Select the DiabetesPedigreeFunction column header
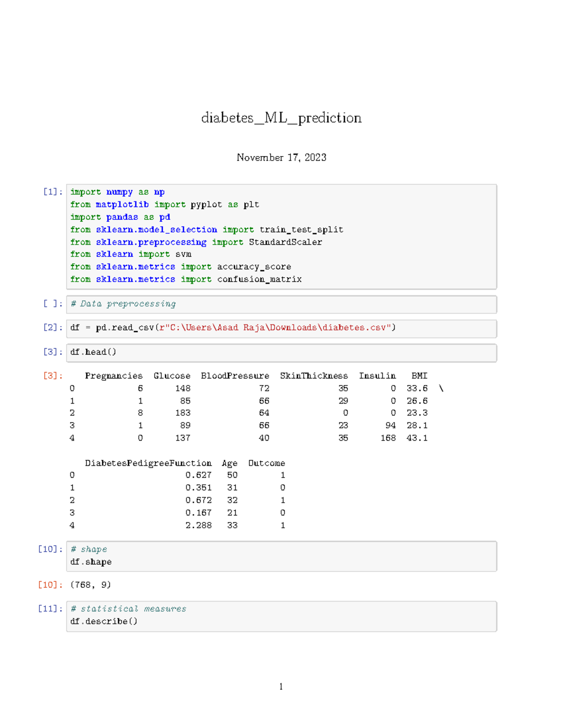Image resolution: width=563 pixels, height=728 pixels. click(148, 463)
